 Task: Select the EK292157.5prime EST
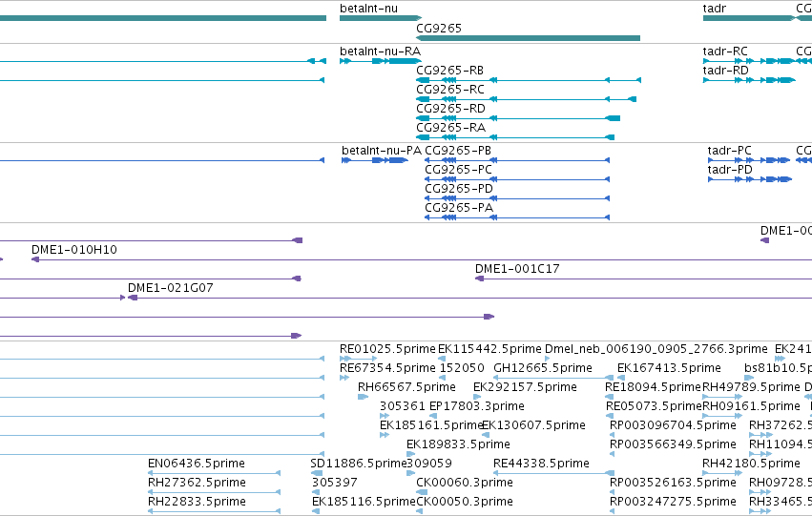coord(477,397)
